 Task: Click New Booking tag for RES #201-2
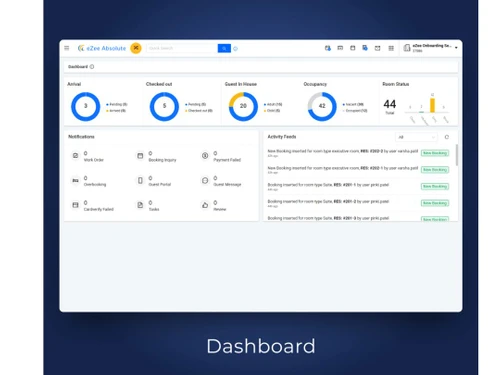click(435, 203)
